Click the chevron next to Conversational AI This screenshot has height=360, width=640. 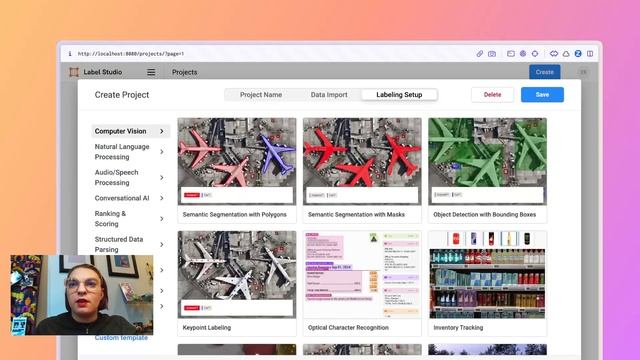point(162,198)
